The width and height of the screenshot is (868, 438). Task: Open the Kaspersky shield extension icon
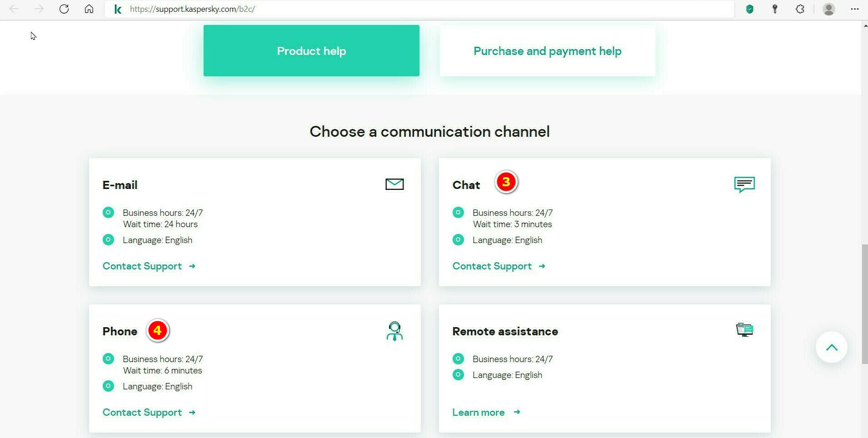coord(750,9)
